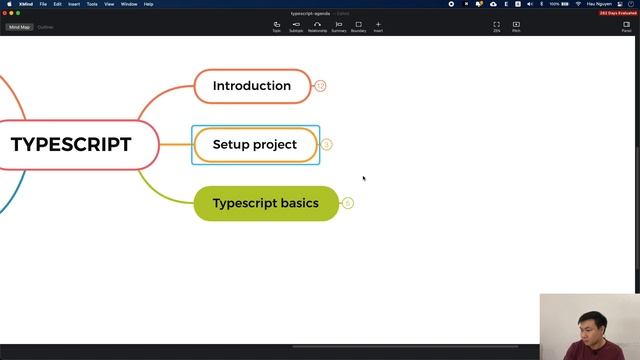The height and width of the screenshot is (360, 640).
Task: Open the XMind application menu
Action: point(26,4)
